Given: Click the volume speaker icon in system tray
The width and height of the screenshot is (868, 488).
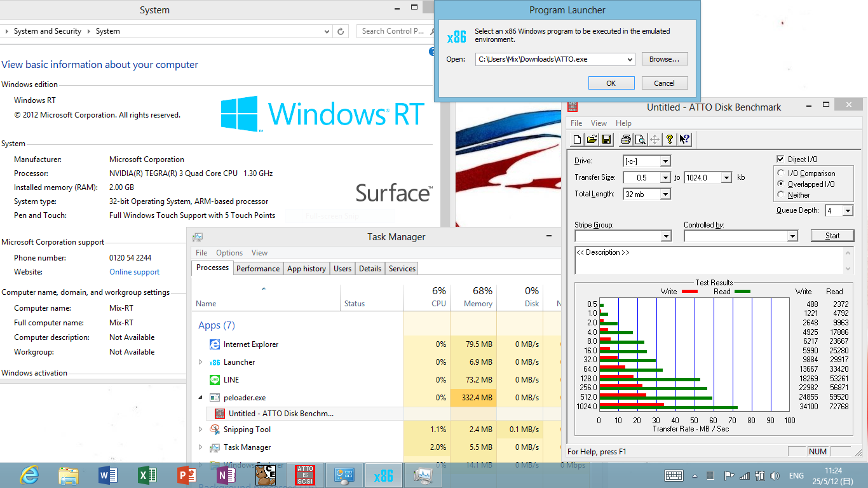Looking at the screenshot, I should (x=775, y=475).
